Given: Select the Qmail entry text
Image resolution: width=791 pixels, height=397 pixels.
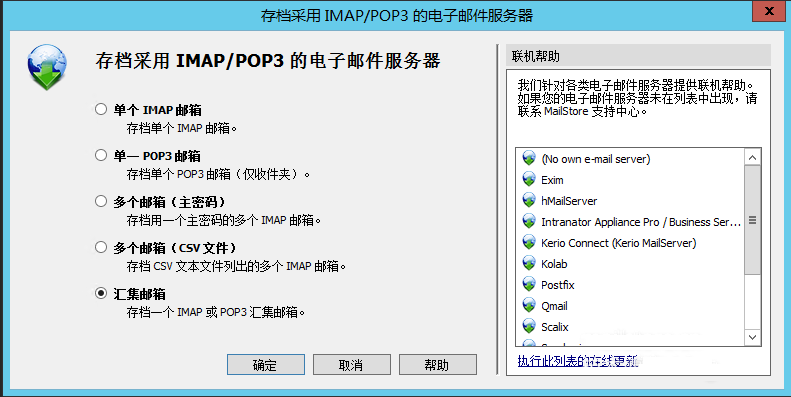Looking at the screenshot, I should coord(554,306).
